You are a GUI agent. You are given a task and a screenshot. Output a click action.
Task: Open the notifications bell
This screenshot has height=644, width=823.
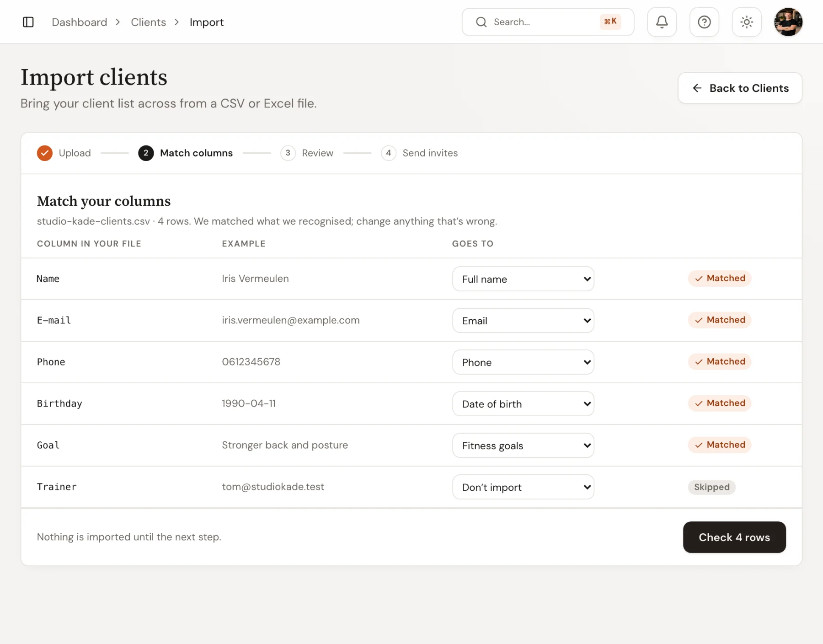tap(662, 22)
